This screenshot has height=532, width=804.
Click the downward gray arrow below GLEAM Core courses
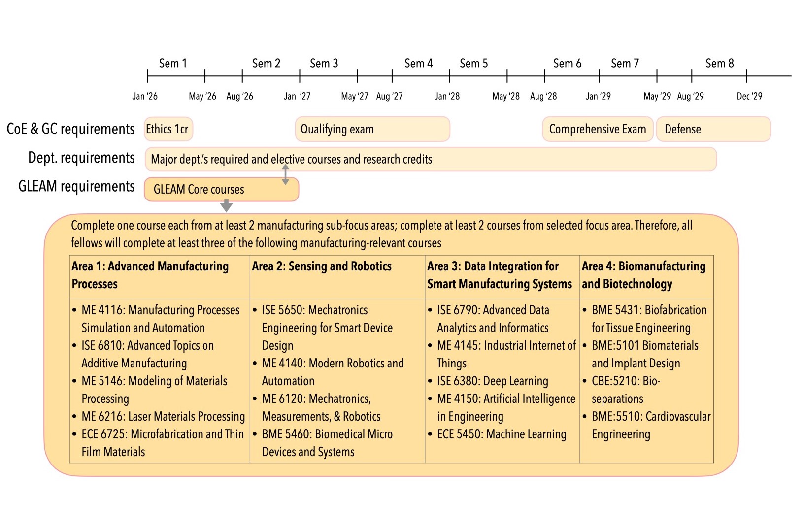pyautogui.click(x=226, y=204)
